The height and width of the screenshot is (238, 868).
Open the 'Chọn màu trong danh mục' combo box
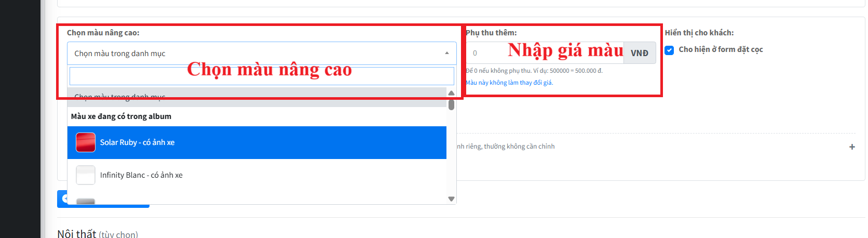(262, 53)
